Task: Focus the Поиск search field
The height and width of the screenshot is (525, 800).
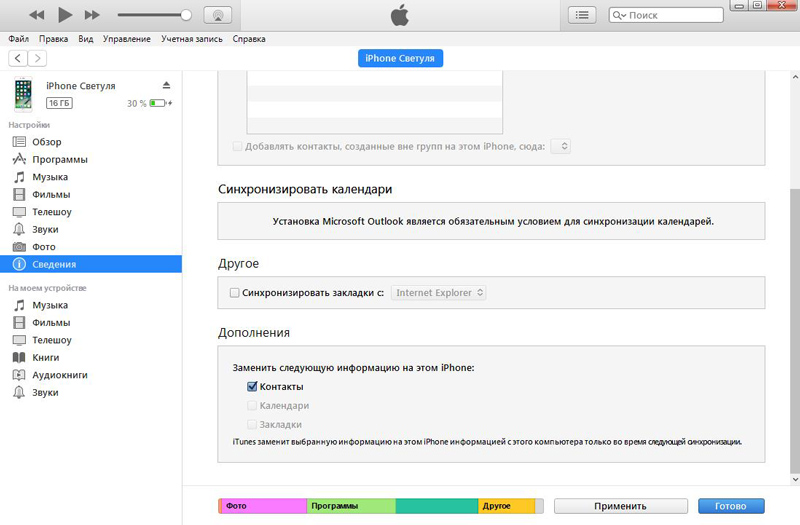Action: click(666, 15)
